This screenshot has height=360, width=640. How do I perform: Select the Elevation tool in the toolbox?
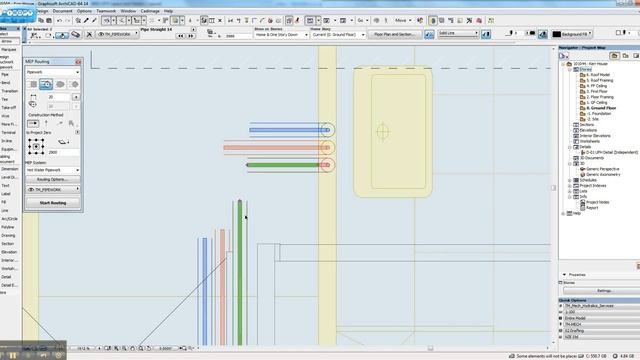click(9, 252)
